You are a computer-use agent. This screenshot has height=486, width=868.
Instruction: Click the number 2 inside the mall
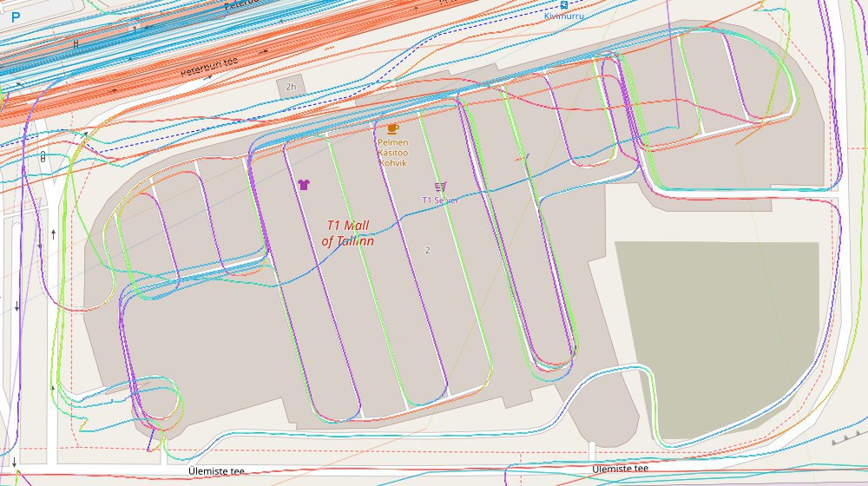click(427, 250)
